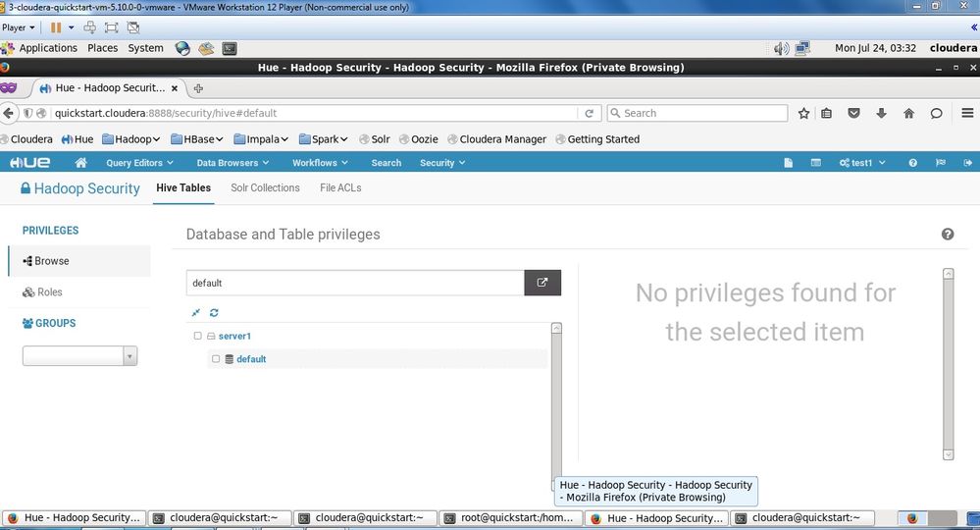The height and width of the screenshot is (530, 980).
Task: Collapse the server1 tree node
Action: click(x=211, y=337)
